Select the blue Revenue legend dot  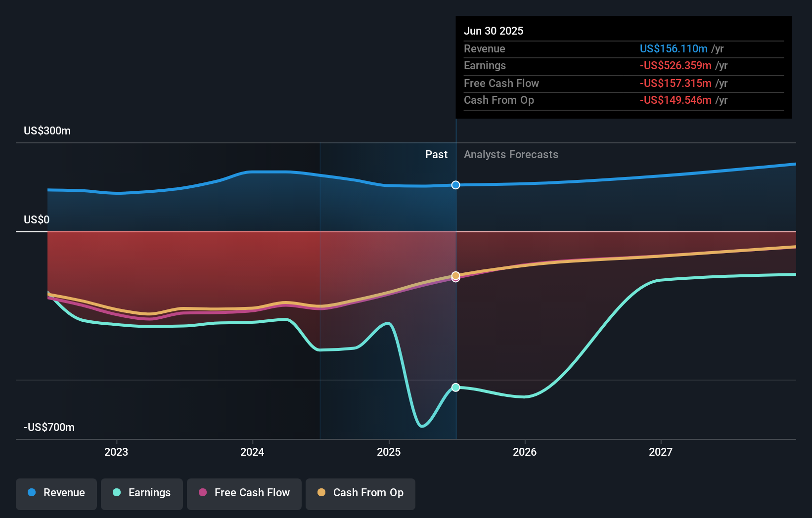pyautogui.click(x=31, y=493)
